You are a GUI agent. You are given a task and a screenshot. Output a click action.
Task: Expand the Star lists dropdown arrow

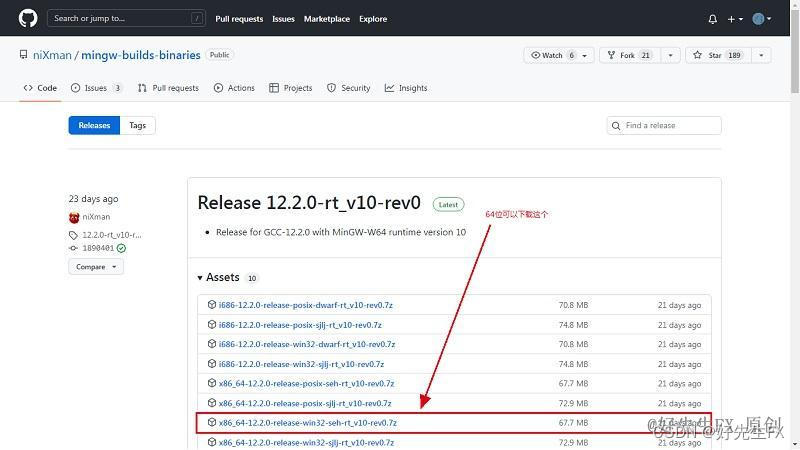(x=761, y=55)
